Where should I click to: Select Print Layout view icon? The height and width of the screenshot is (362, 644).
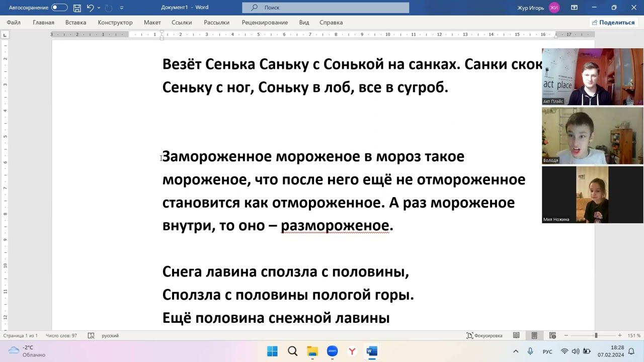click(x=534, y=335)
